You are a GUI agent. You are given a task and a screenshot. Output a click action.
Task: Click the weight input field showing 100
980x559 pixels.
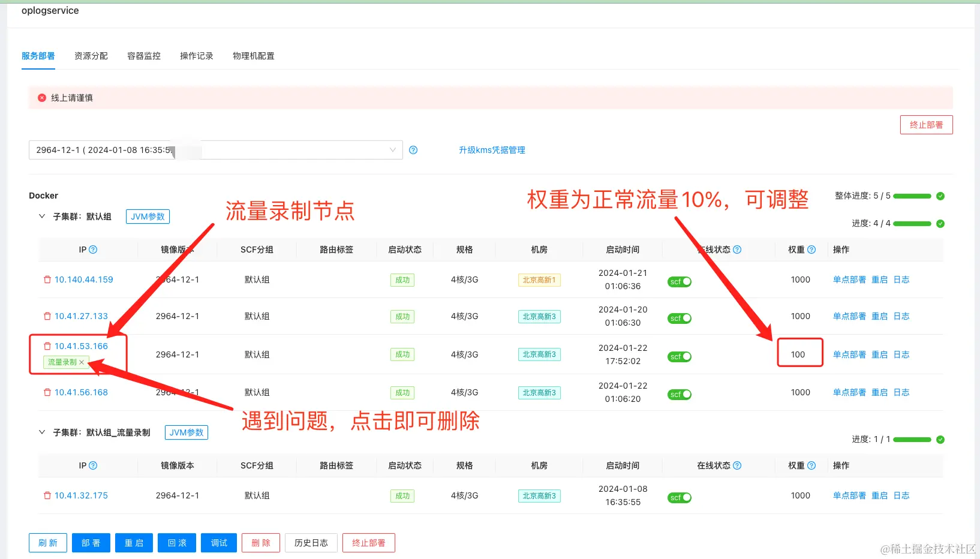[799, 353]
